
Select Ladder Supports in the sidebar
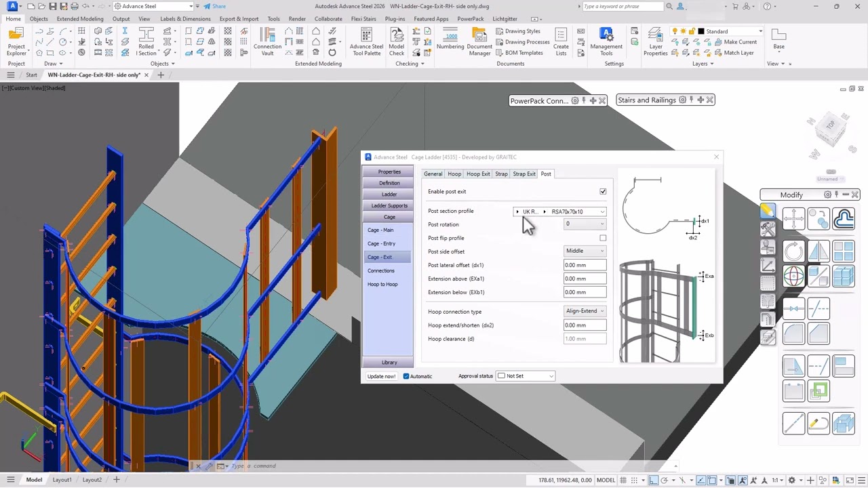pos(389,205)
